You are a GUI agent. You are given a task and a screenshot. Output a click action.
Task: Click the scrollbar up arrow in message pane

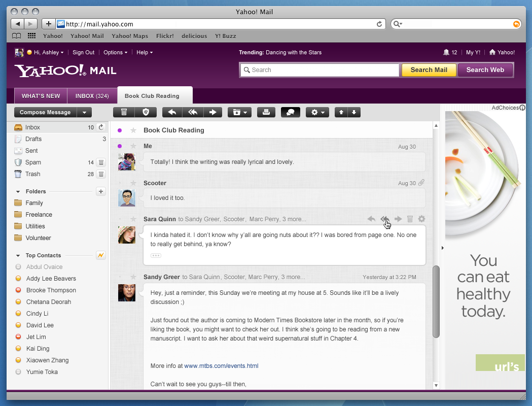(x=436, y=125)
